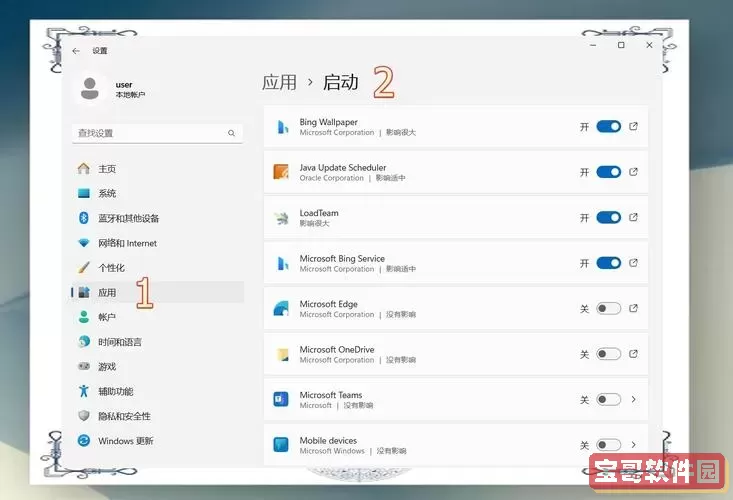This screenshot has height=500, width=733.
Task: Disable Java Update Scheduler startup toggle
Action: 609,172
